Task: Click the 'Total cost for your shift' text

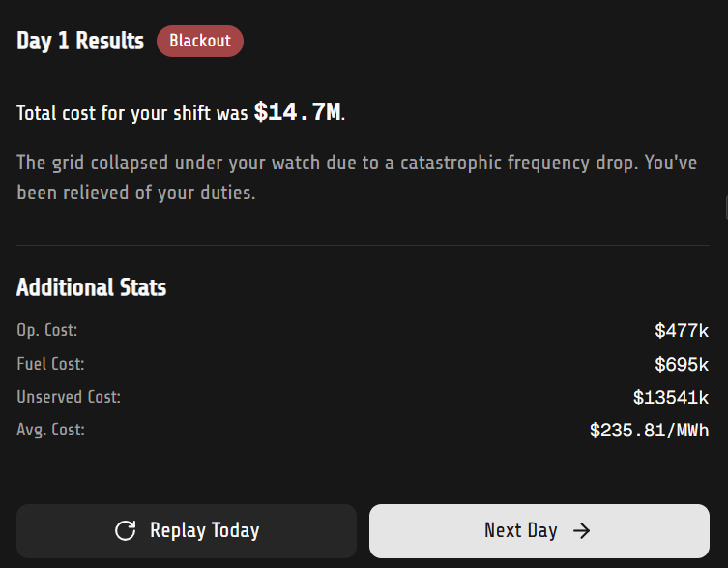Action: click(x=132, y=113)
